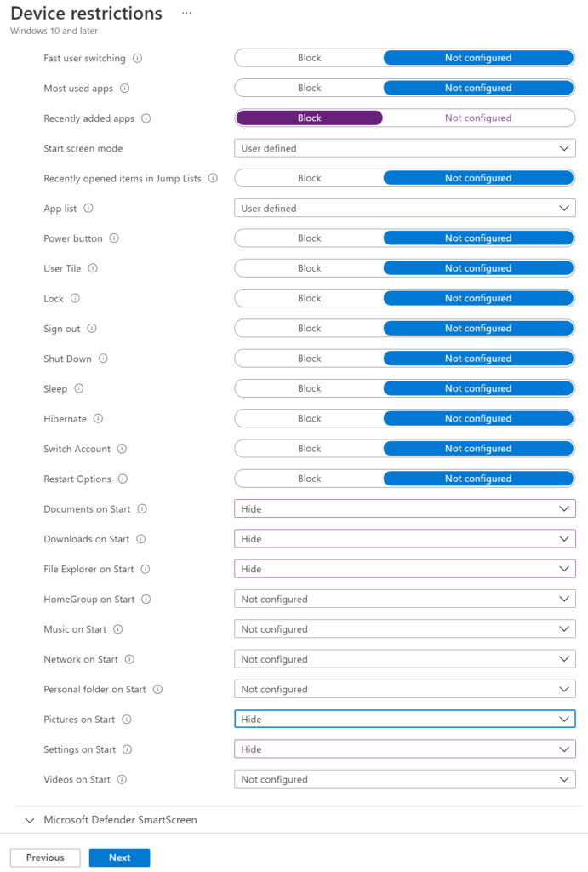Set Hibernate to Block
This screenshot has height=872, width=588.
[309, 418]
